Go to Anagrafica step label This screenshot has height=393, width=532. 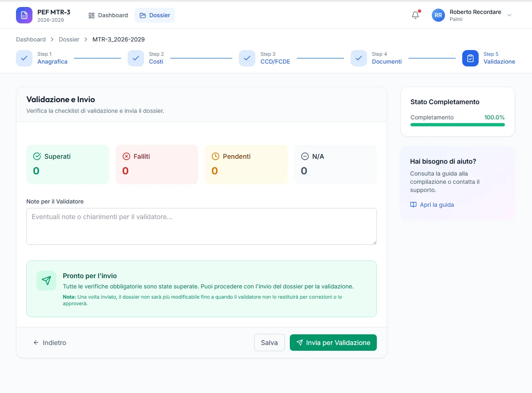52,62
